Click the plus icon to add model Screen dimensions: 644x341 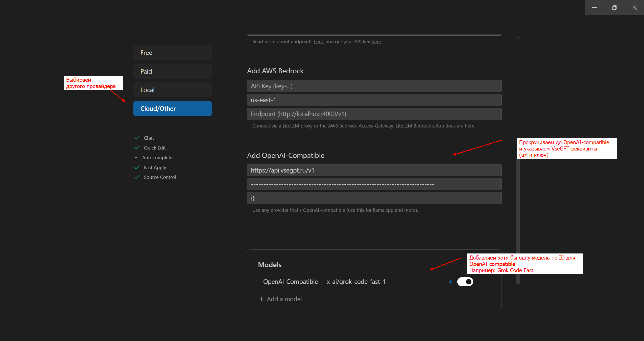261,299
